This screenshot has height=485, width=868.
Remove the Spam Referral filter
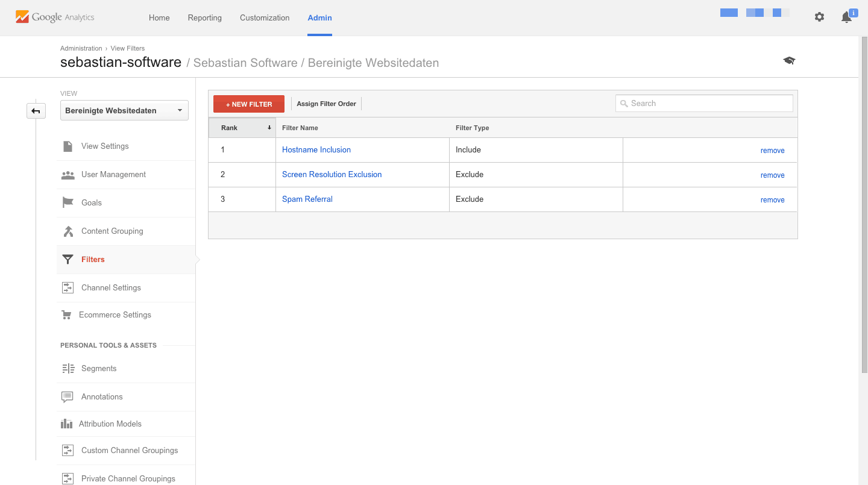(x=772, y=200)
